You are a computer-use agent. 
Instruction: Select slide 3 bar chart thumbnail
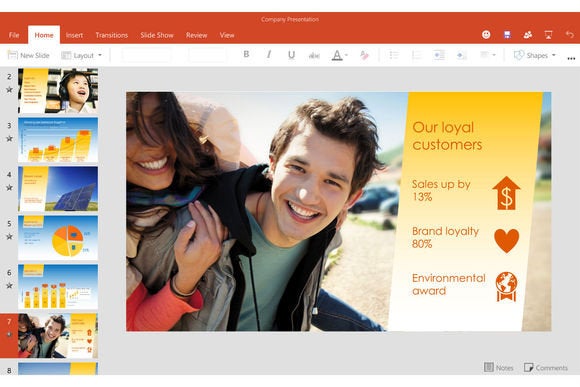point(58,140)
